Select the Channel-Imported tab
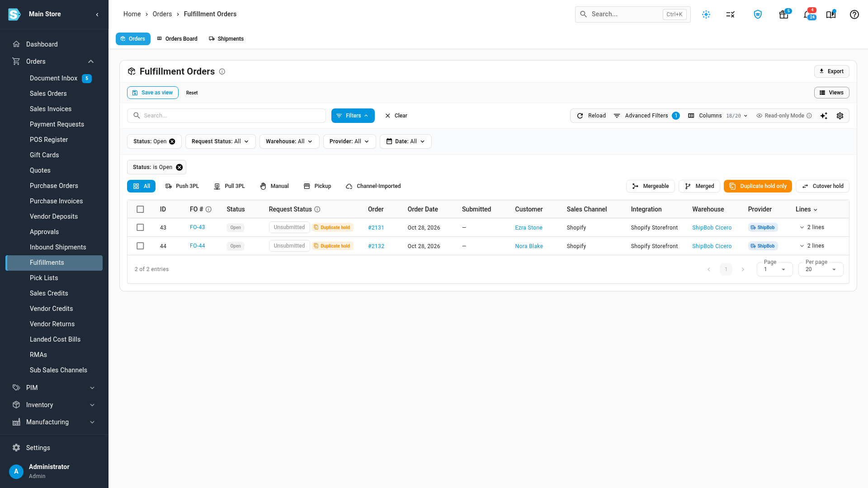Image resolution: width=868 pixels, height=488 pixels. (x=373, y=186)
